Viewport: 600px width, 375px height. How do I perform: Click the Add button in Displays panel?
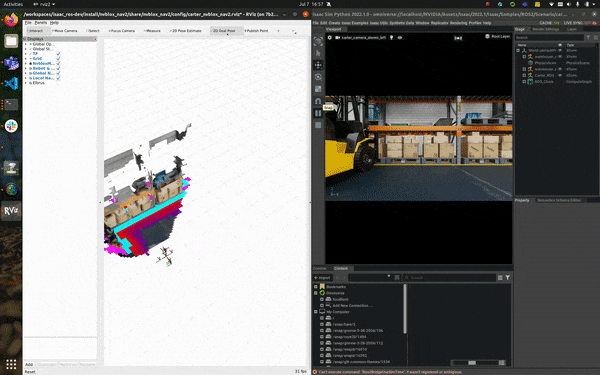point(29,365)
